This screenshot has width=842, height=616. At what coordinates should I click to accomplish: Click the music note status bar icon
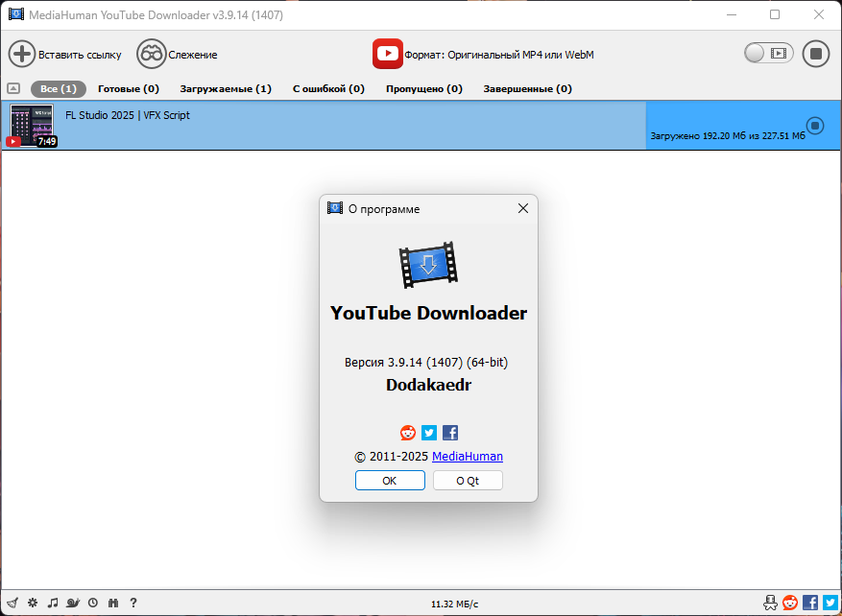point(53,603)
